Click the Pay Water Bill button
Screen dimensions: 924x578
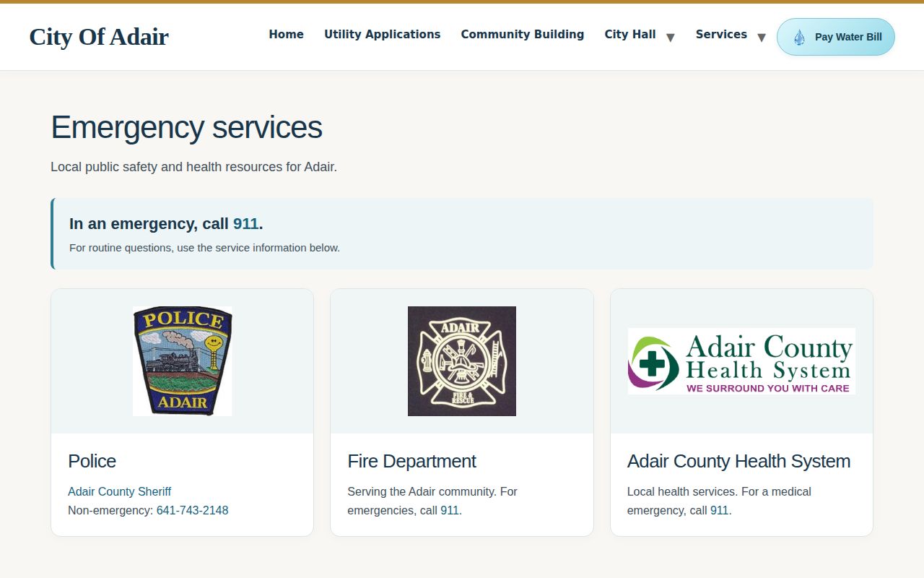click(x=836, y=37)
